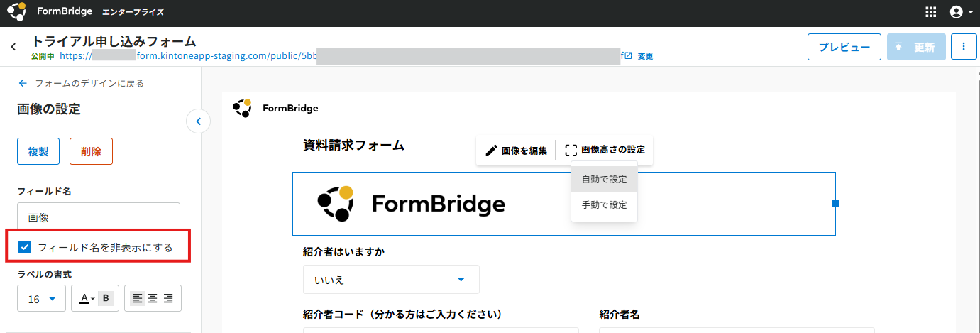Go back via フォームのデザインに戻る link

pos(81,83)
